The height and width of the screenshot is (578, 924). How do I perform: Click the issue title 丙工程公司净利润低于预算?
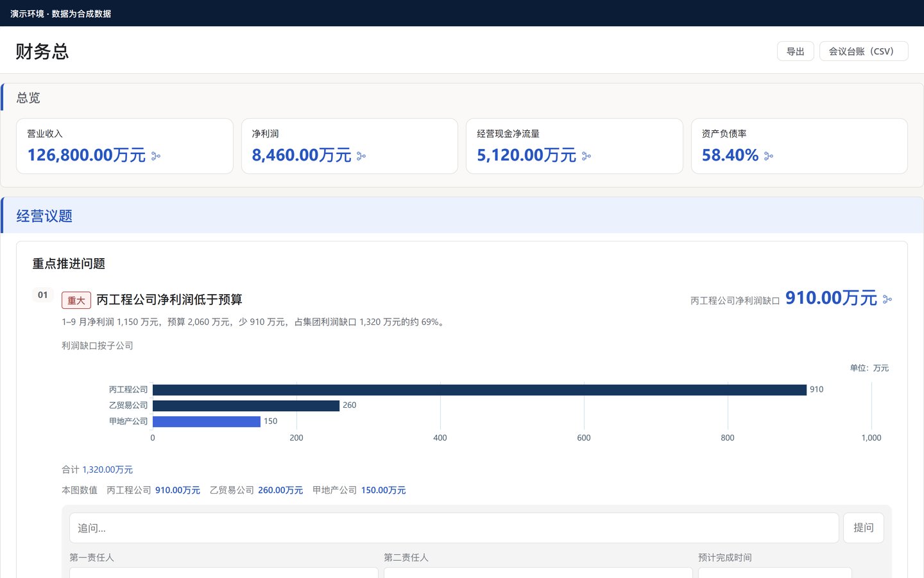pyautogui.click(x=169, y=300)
